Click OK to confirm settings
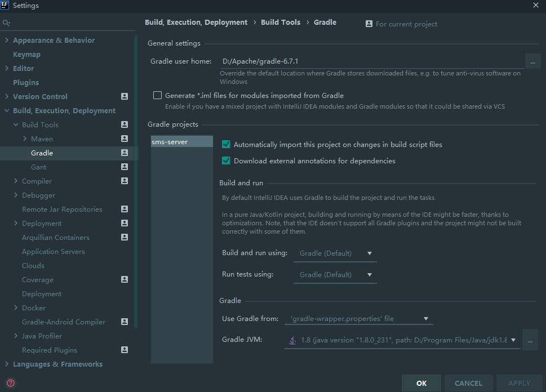The width and height of the screenshot is (546, 392). point(421,383)
